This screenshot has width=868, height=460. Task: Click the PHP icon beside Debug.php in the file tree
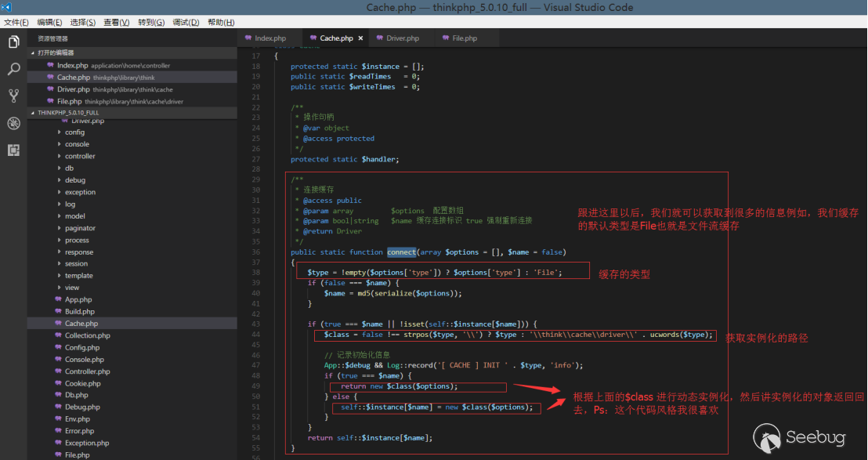coord(58,407)
